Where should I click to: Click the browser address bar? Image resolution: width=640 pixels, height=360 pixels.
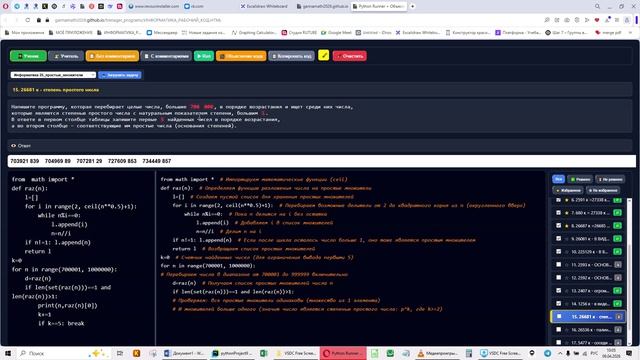(x=286, y=20)
